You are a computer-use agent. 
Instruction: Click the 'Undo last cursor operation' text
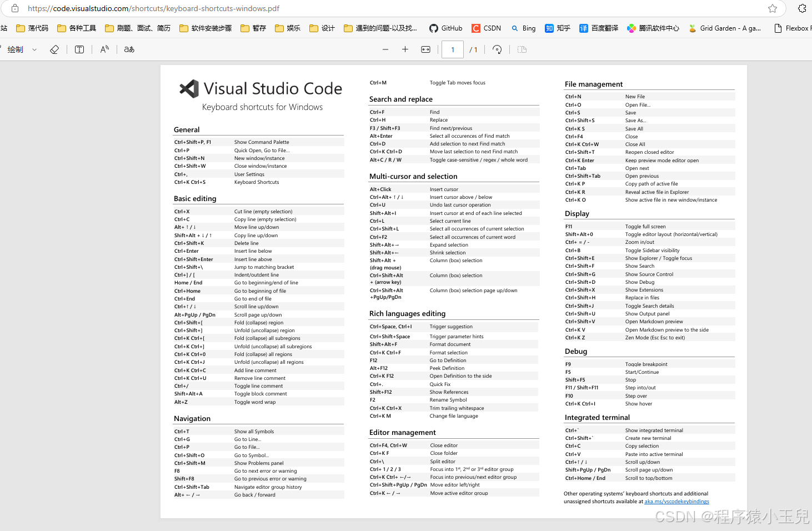[x=460, y=205]
